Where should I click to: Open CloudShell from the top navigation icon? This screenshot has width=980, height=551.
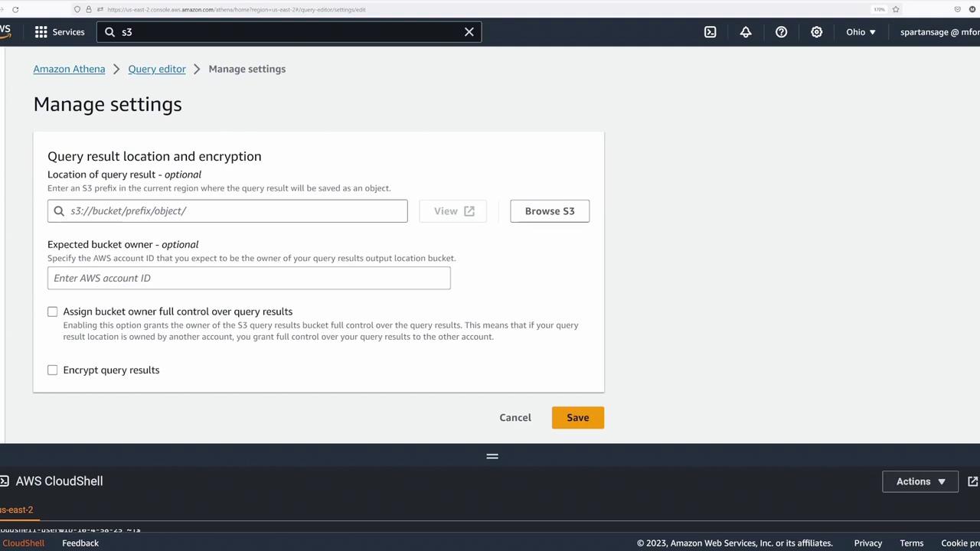click(710, 32)
